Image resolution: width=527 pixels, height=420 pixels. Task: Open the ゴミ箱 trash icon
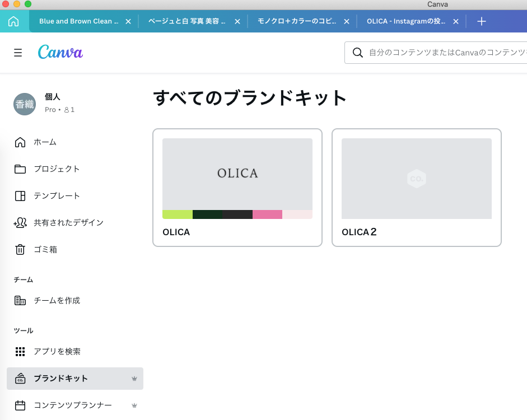point(20,249)
